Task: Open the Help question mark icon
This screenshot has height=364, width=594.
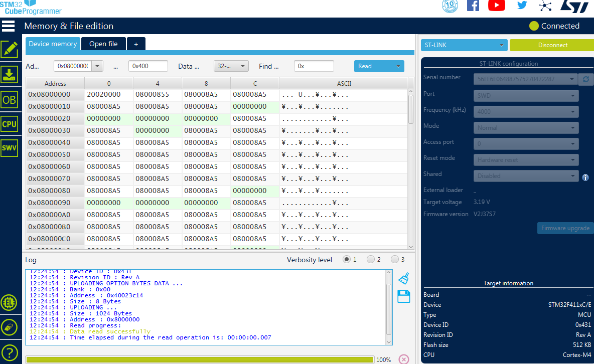Action: pyautogui.click(x=9, y=352)
